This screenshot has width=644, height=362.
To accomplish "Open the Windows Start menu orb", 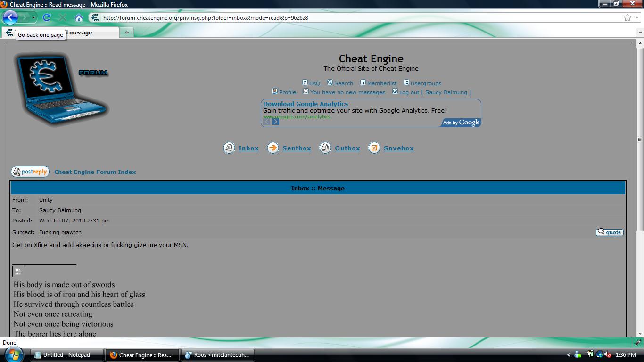I will 13,354.
